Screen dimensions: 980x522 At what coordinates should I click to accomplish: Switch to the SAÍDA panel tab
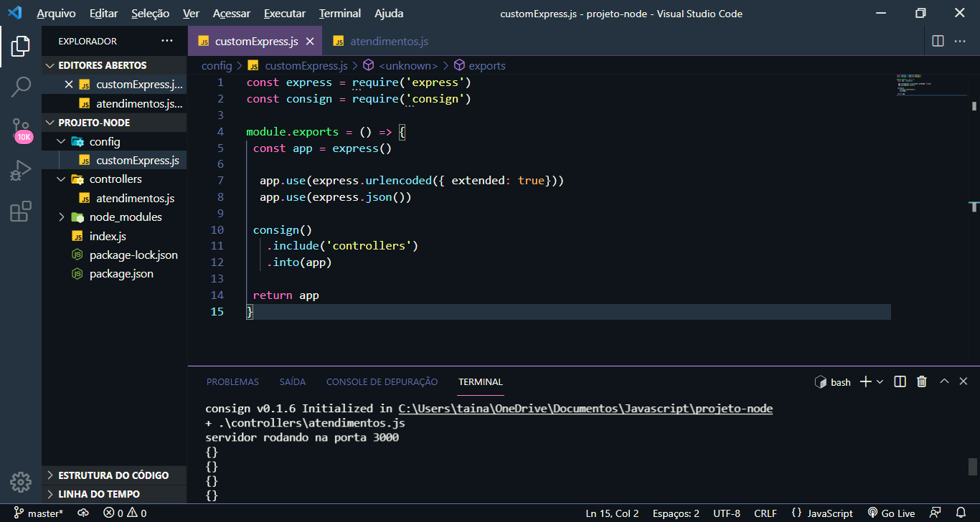click(293, 382)
